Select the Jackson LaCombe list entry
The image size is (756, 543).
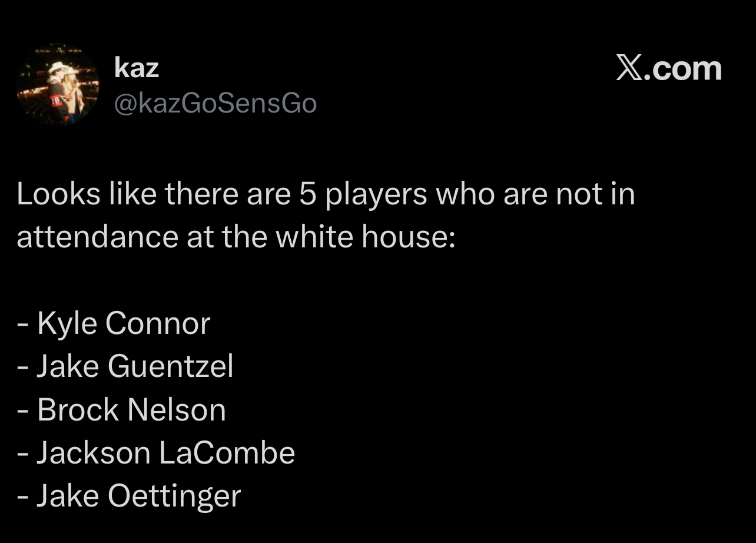click(x=165, y=452)
